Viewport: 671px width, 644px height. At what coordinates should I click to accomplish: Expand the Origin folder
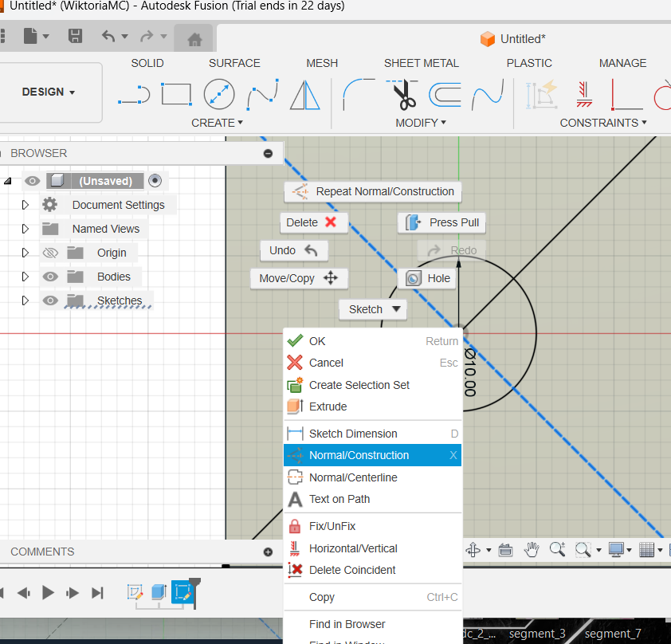coord(26,253)
